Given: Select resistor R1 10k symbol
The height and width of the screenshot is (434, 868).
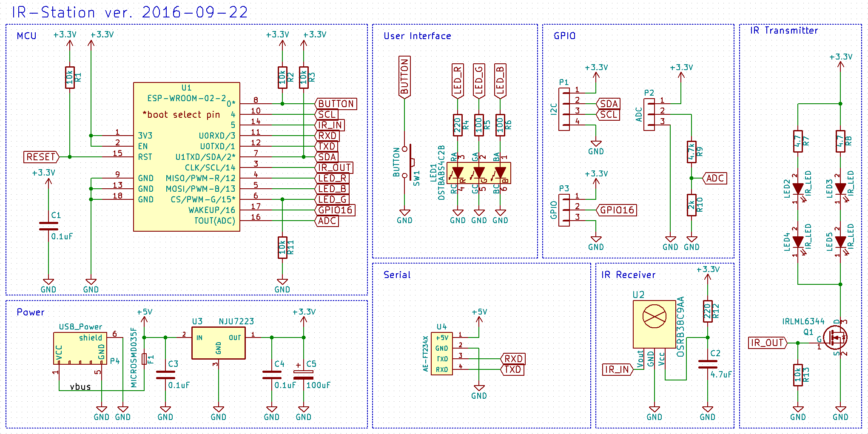Looking at the screenshot, I should pos(70,77).
